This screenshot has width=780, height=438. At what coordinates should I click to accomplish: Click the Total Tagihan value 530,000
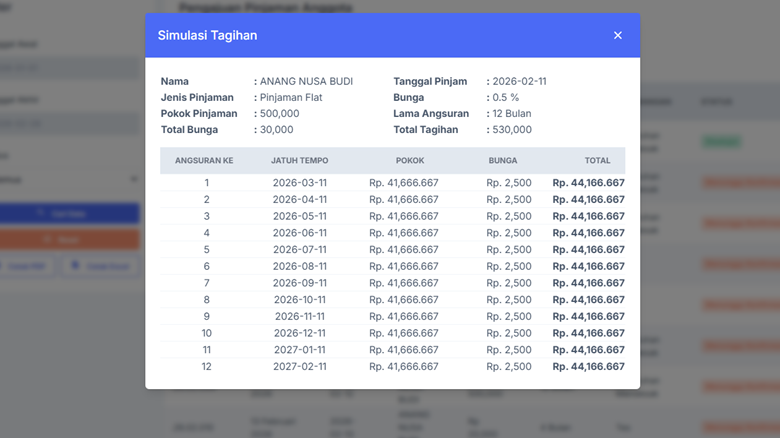(512, 130)
